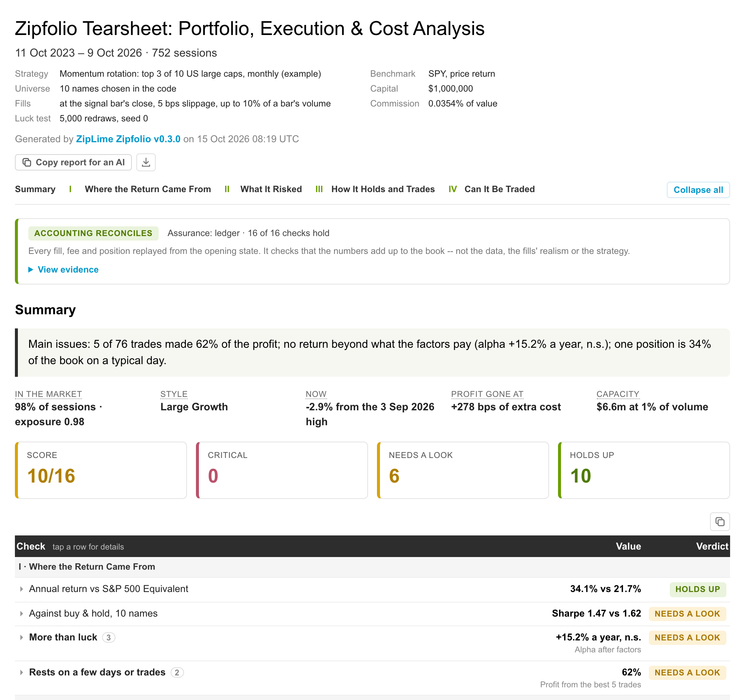
Task: Click the Sharpe 1.47 vs 1.62 value
Action: tap(596, 614)
